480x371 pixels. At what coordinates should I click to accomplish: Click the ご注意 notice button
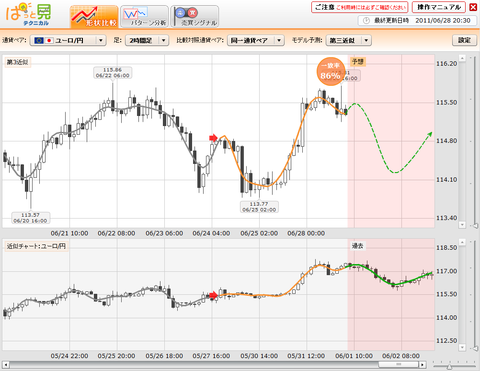(360, 7)
